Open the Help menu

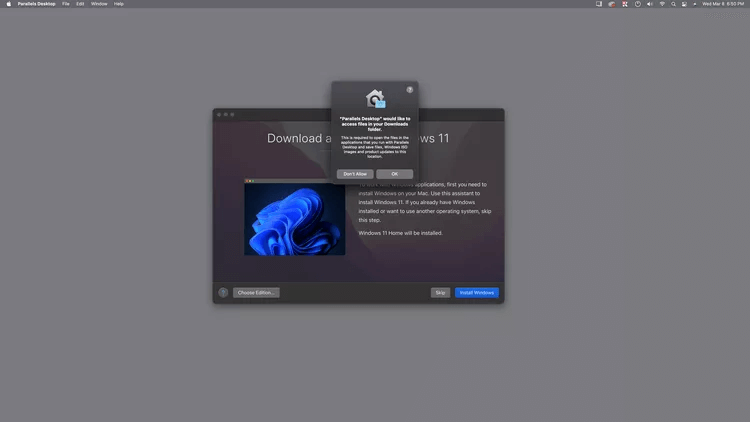pos(119,4)
